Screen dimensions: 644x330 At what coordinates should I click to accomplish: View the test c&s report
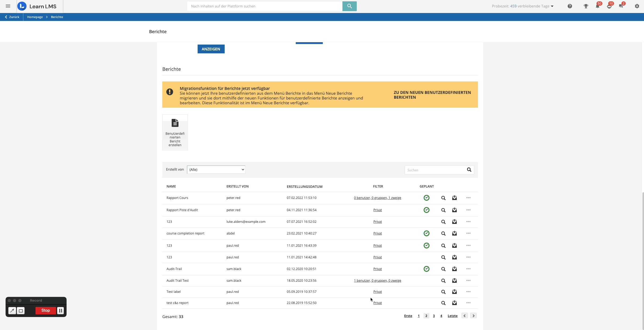coord(443,303)
